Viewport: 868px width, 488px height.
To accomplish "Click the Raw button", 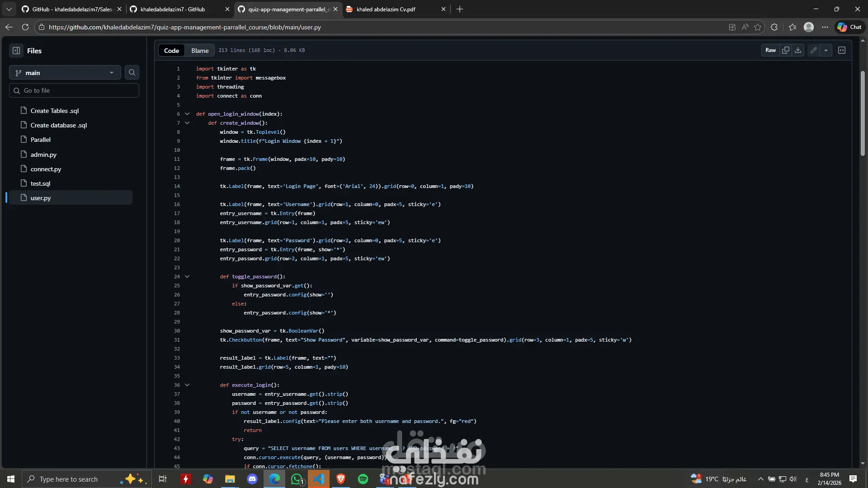I will [x=770, y=50].
